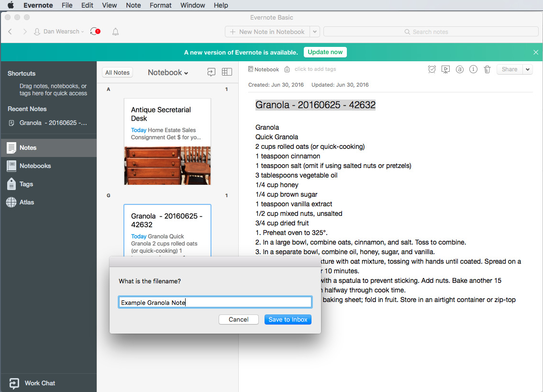Click the line "1/4 cup honey"
The image size is (543, 392).
point(277,185)
